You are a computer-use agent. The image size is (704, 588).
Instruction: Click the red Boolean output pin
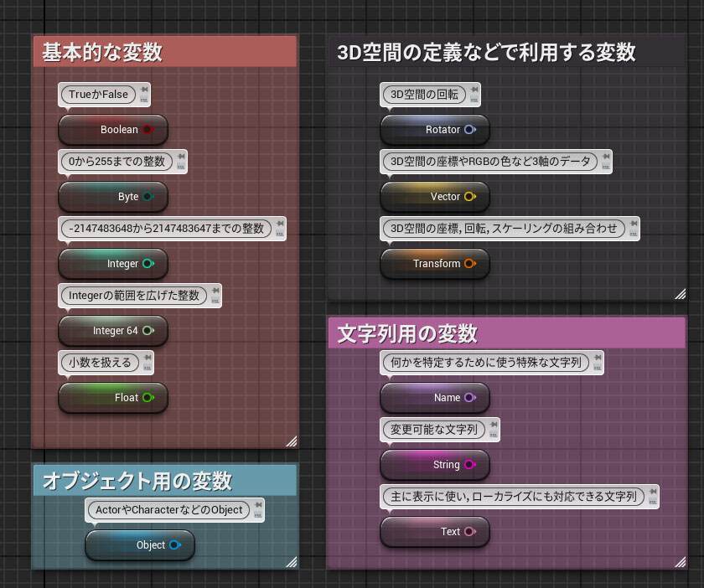click(x=148, y=130)
